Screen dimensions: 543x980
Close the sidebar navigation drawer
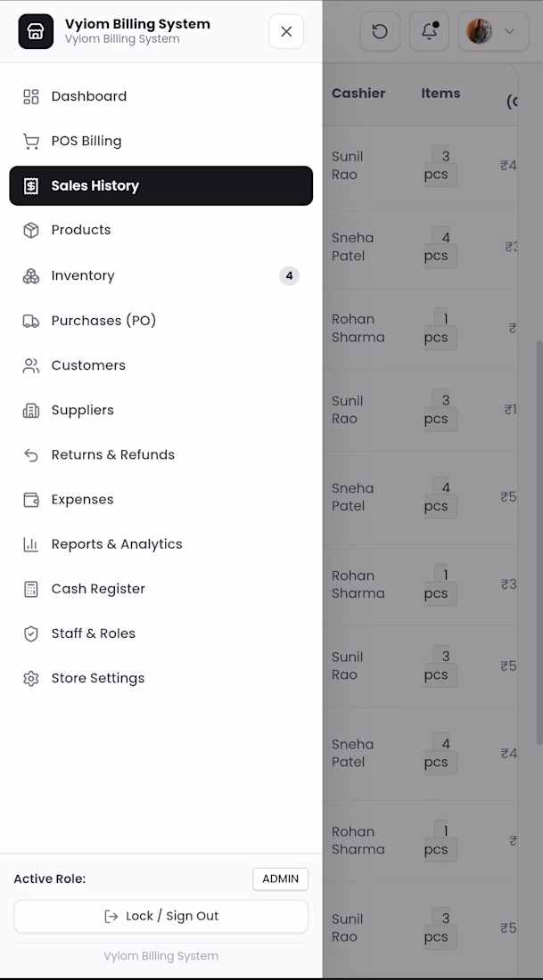[x=286, y=31]
